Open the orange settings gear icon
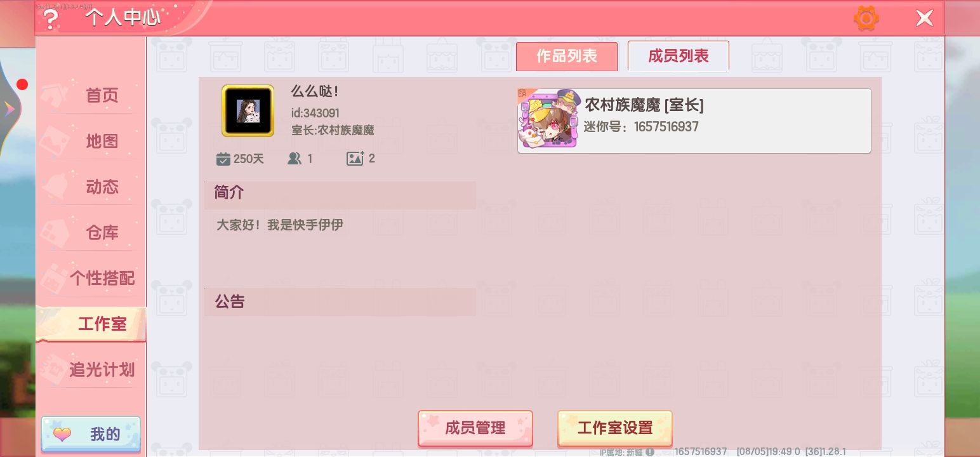The width and height of the screenshot is (980, 457). [x=866, y=18]
